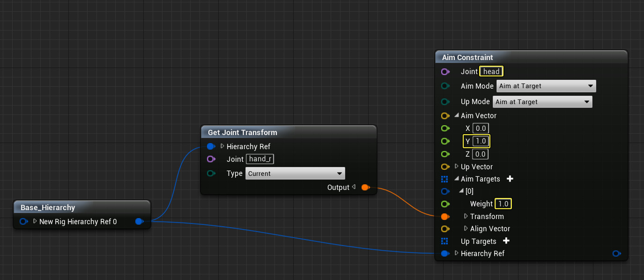The image size is (644, 280).
Task: Expand the Up Vector property
Action: [x=457, y=166]
